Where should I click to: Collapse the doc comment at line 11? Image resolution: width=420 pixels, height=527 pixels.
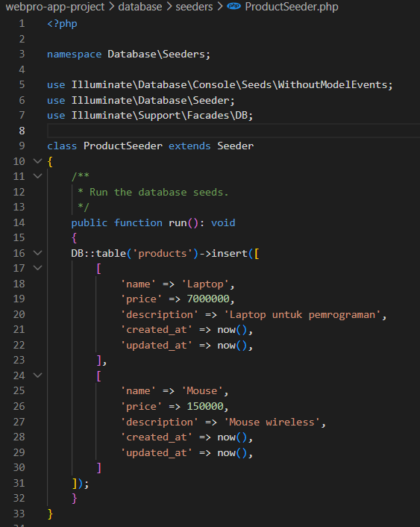pos(37,175)
